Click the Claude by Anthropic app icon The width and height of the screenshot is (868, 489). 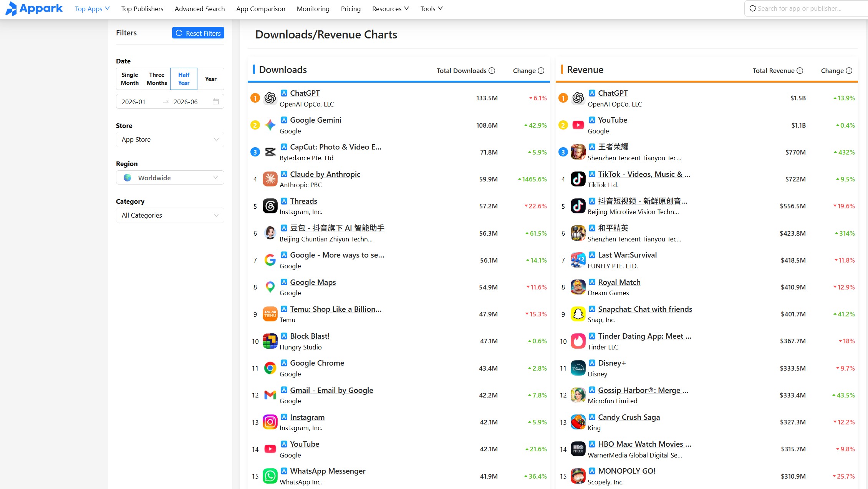tap(270, 179)
